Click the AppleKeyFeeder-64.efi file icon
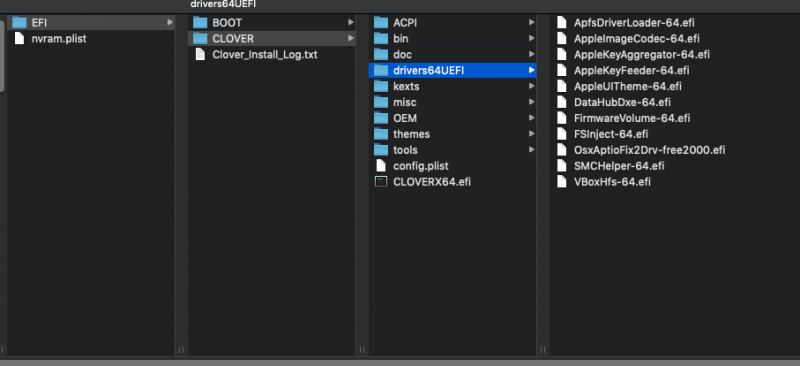The image size is (800, 366). (x=562, y=70)
